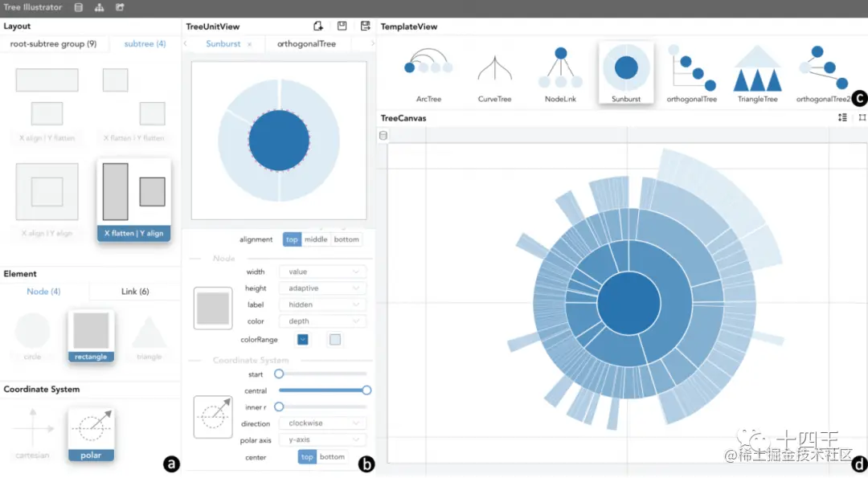Viewport: 868px width, 478px height.
Task: Click the polar coordinate preview icon
Action: [213, 417]
